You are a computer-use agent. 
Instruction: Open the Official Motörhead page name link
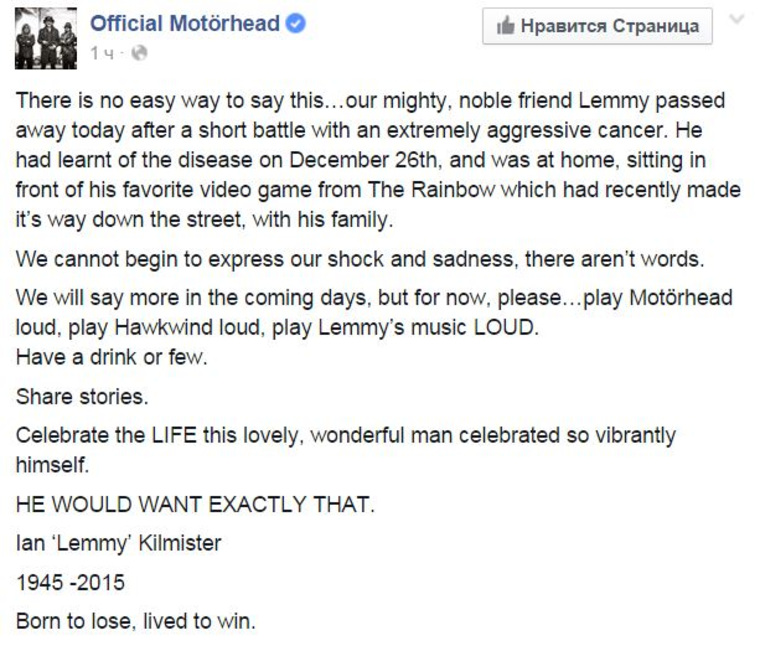185,23
